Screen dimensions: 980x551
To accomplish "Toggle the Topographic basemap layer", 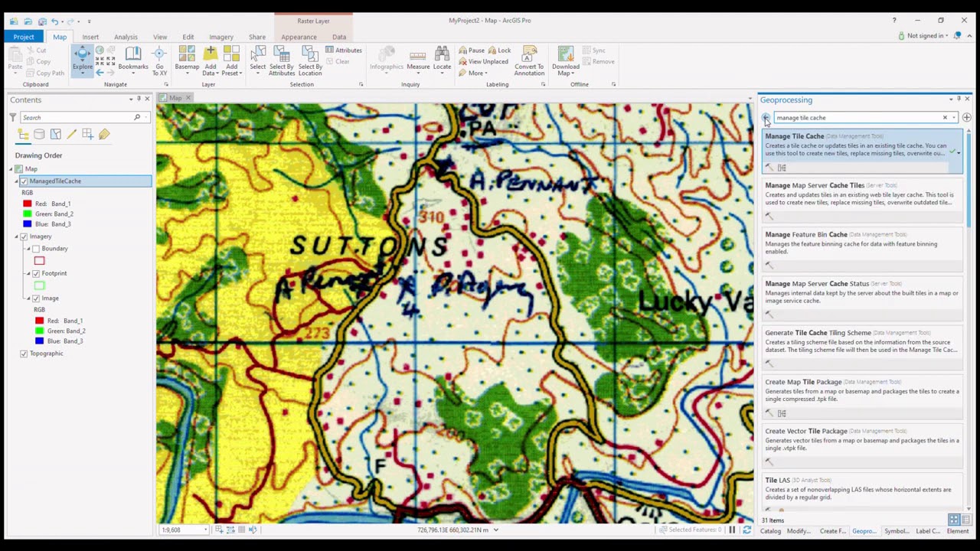I will coord(24,354).
